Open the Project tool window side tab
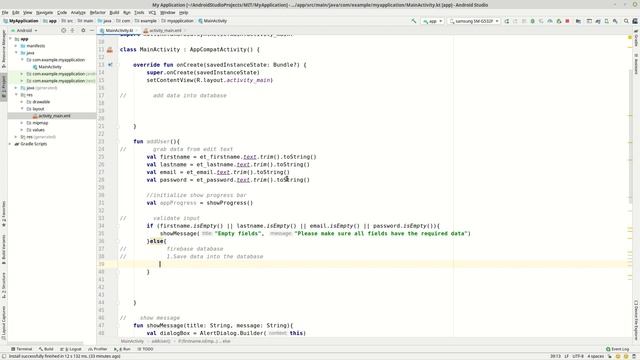640x360 pixels. tap(4, 86)
